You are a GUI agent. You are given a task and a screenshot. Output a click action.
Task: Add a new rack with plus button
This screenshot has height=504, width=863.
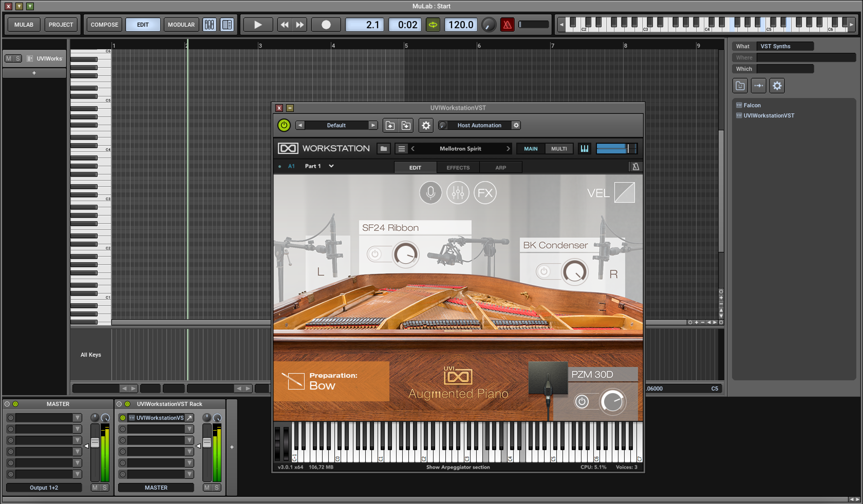pyautogui.click(x=231, y=447)
